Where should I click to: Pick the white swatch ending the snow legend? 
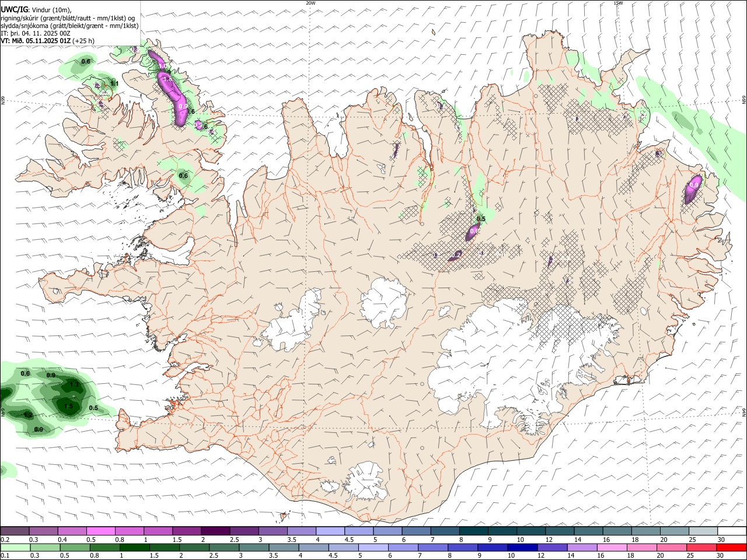(x=731, y=531)
